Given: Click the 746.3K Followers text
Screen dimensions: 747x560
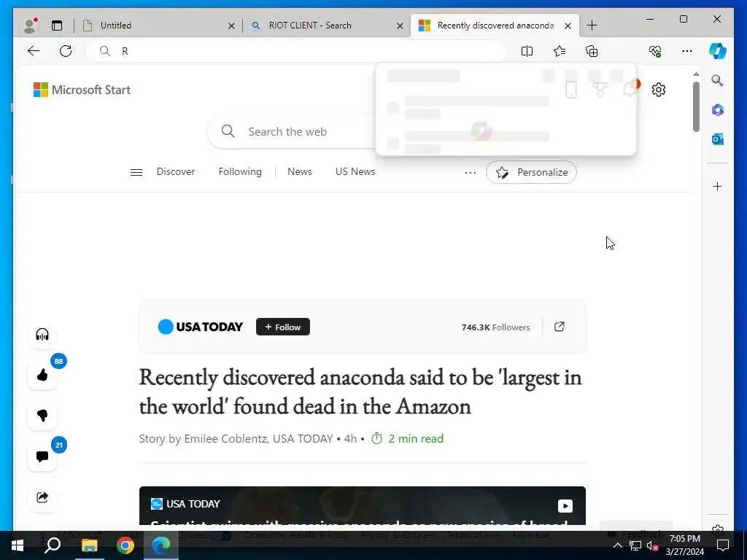Looking at the screenshot, I should click(x=495, y=327).
